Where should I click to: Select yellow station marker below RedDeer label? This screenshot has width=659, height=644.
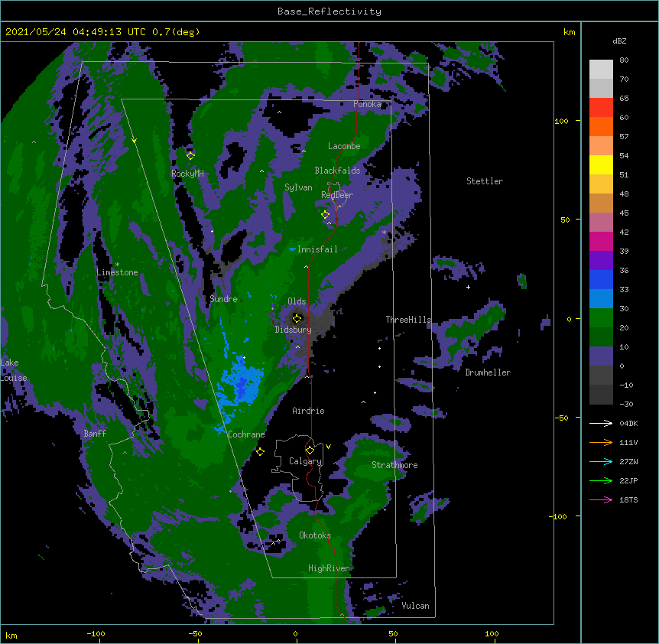(326, 214)
